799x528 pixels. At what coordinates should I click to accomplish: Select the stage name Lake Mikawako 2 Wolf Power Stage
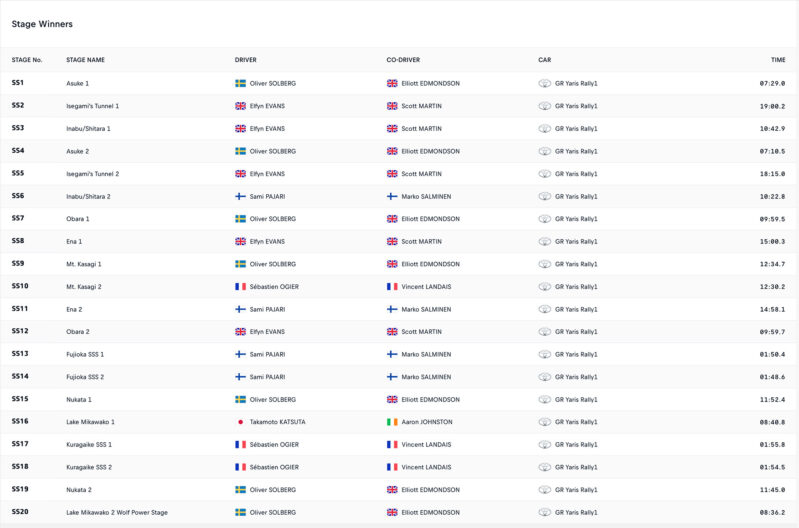117,512
